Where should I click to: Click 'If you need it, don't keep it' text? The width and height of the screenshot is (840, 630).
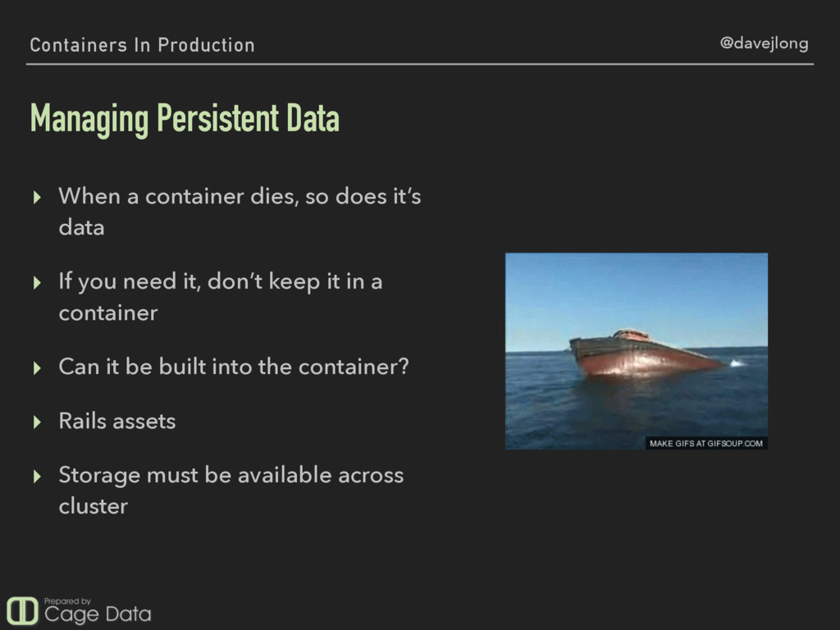coord(220,297)
